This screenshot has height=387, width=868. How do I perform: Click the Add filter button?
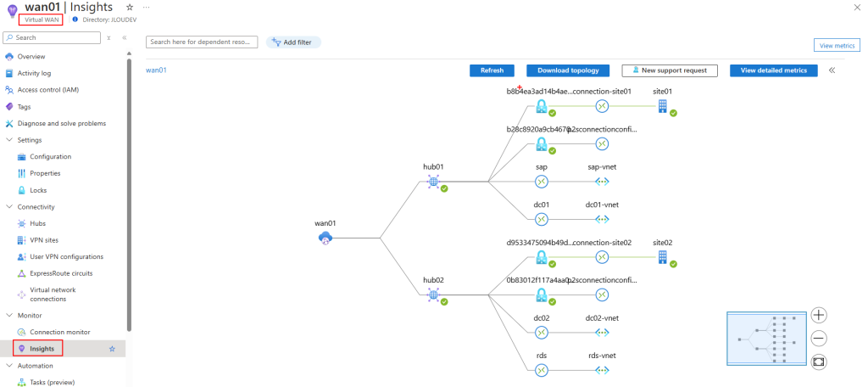[x=293, y=42]
